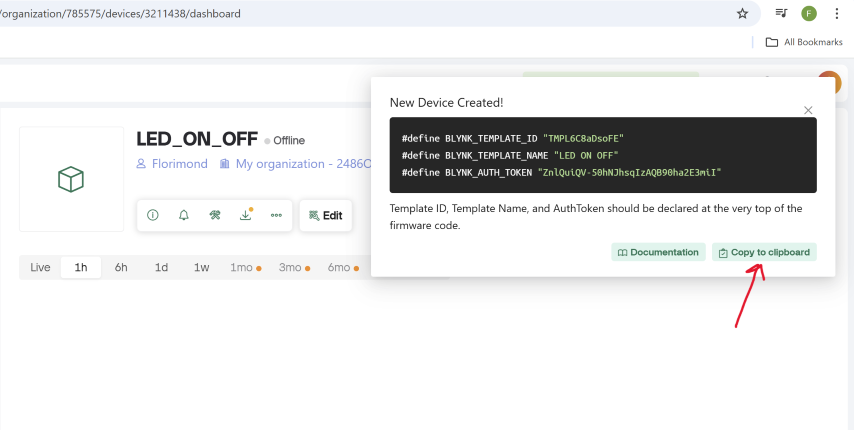This screenshot has height=430, width=854.
Task: Open the three-dots more actions menu
Action: click(276, 216)
